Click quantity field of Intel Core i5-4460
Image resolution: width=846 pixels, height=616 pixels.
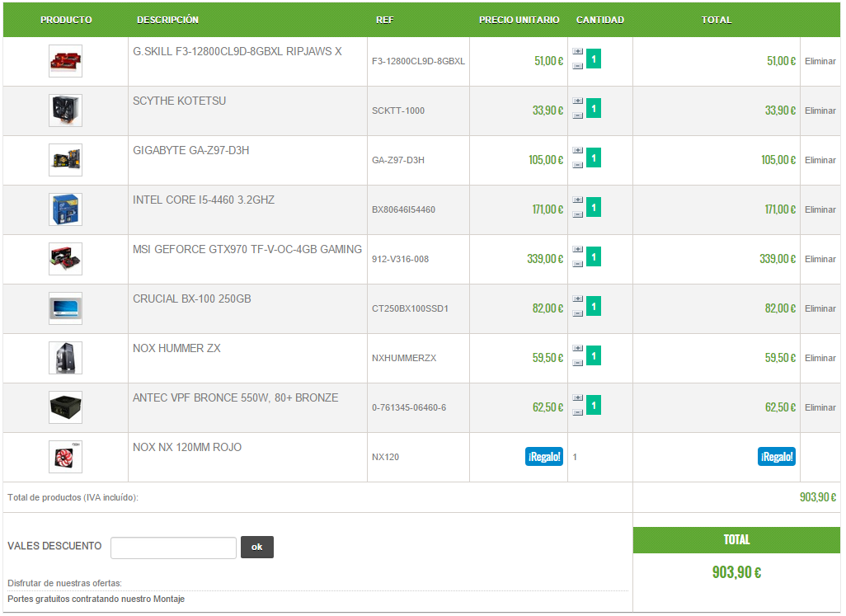(x=594, y=207)
